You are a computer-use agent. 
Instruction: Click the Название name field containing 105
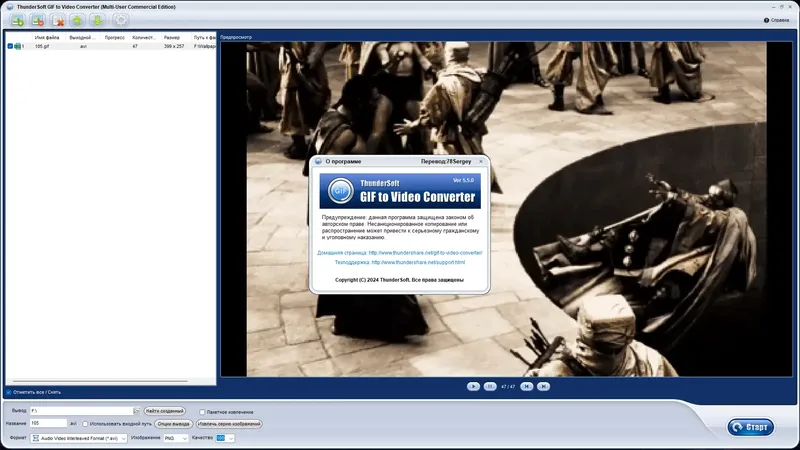pyautogui.click(x=48, y=423)
